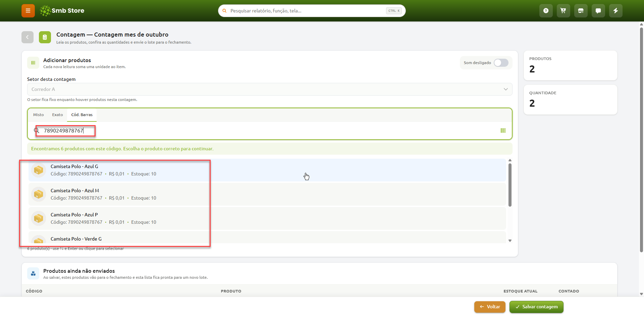This screenshot has height=317, width=644.
Task: Open the help question-mark icon
Action: [x=546, y=11]
